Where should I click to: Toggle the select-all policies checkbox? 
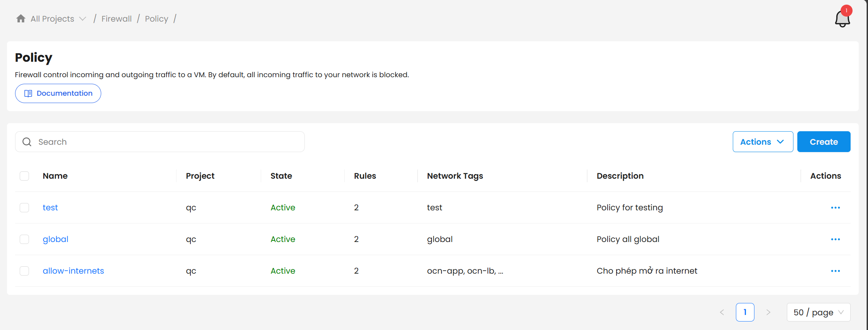click(x=24, y=176)
